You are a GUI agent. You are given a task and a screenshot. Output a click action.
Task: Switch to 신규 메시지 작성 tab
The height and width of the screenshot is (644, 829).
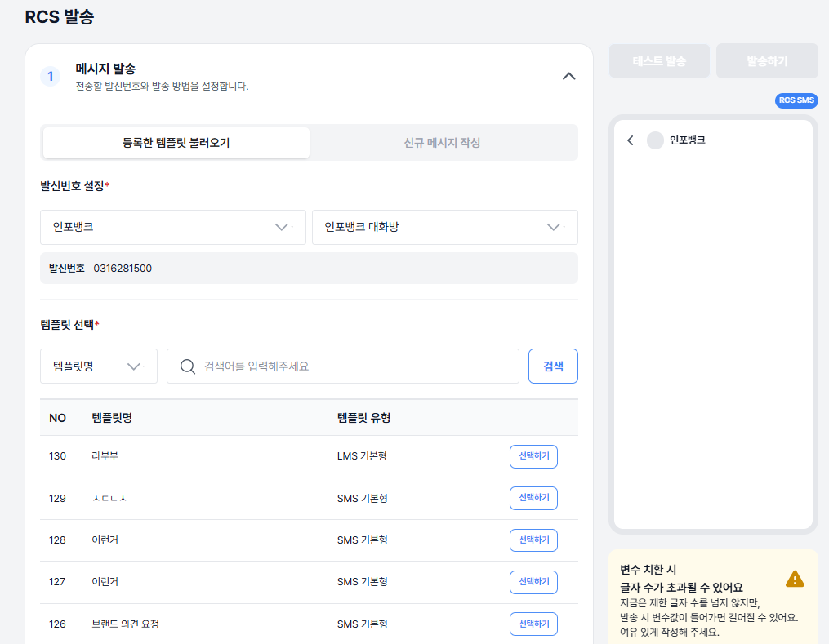[442, 143]
